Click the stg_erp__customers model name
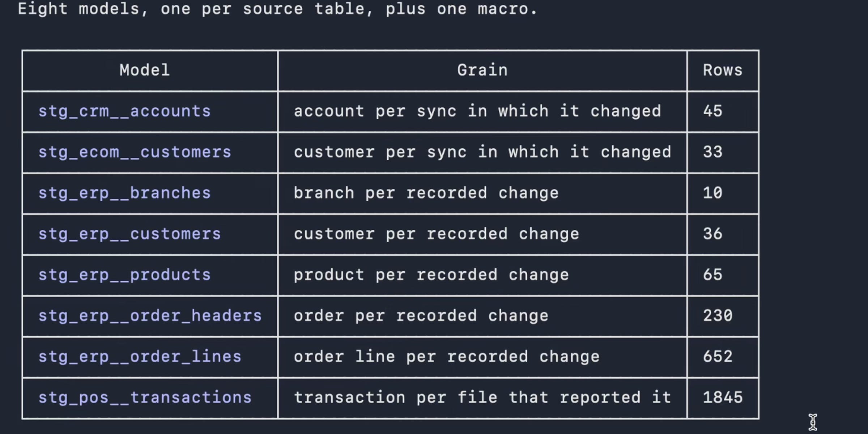 click(x=129, y=234)
